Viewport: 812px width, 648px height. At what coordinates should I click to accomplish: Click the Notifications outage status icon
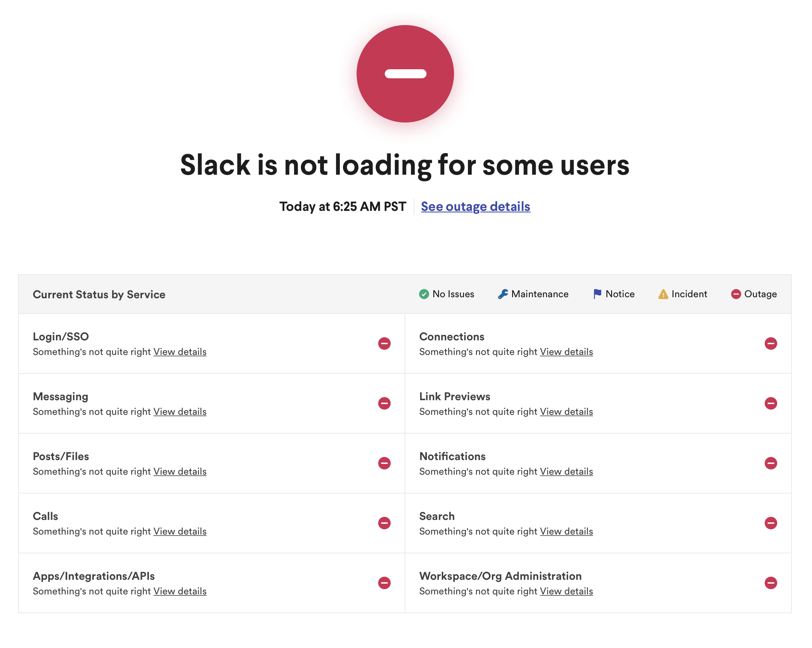(x=771, y=463)
